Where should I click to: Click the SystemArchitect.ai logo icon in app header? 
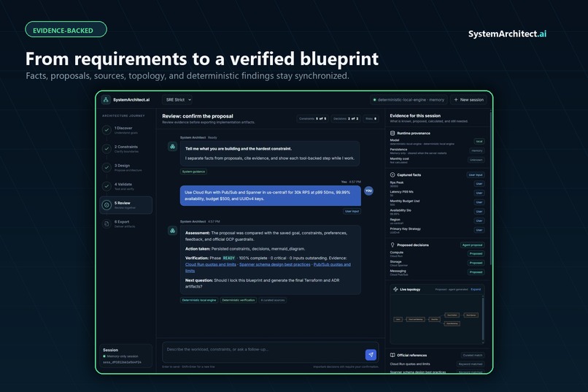pos(106,99)
